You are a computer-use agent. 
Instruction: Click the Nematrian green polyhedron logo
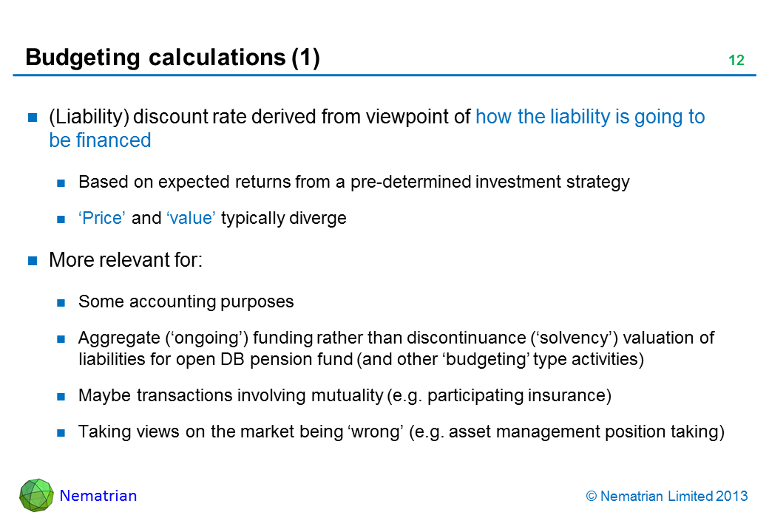[x=36, y=495]
